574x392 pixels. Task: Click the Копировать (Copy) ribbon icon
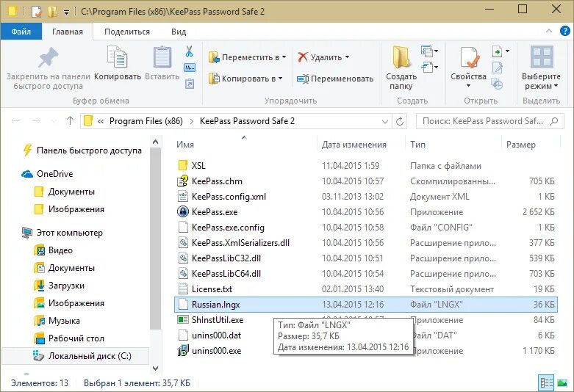[x=117, y=57]
